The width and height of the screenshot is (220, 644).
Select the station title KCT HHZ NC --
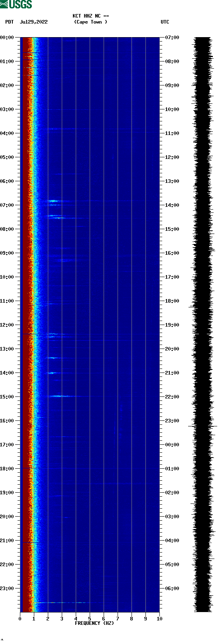(x=91, y=16)
